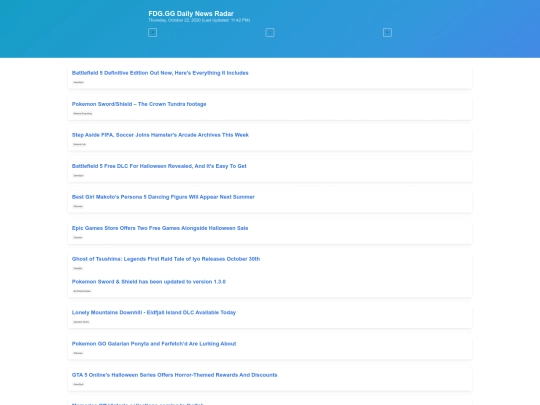Viewport: 540px width, 405px height.
Task: Click the source tag under Makoto Persona 5 figure
Action: 78,206
